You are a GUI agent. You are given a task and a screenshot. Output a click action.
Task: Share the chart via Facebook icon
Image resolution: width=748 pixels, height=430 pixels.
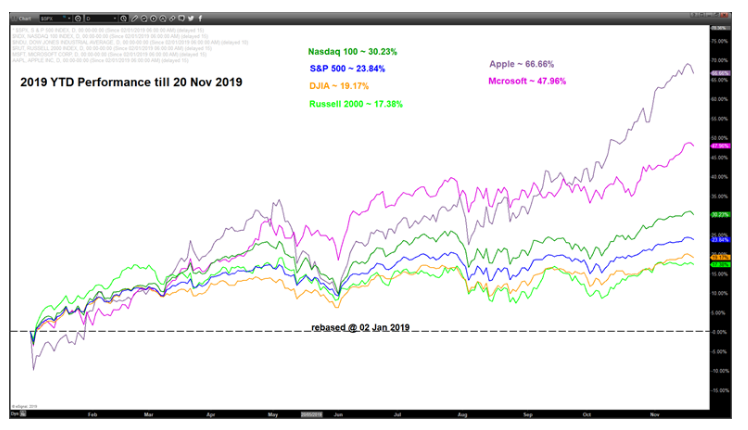tap(200, 19)
